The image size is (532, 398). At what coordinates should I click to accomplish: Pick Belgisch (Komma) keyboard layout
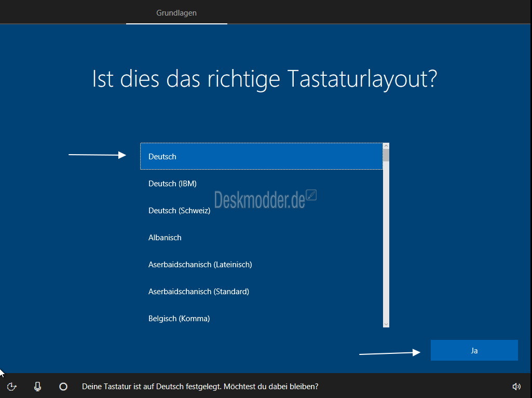point(261,318)
